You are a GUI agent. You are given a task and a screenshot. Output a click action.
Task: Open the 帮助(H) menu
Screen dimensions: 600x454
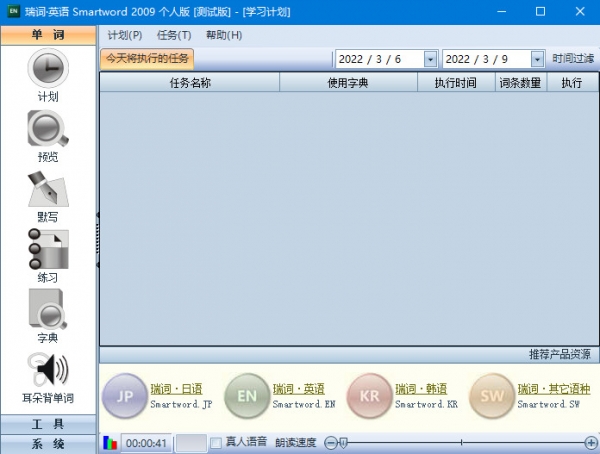[224, 35]
